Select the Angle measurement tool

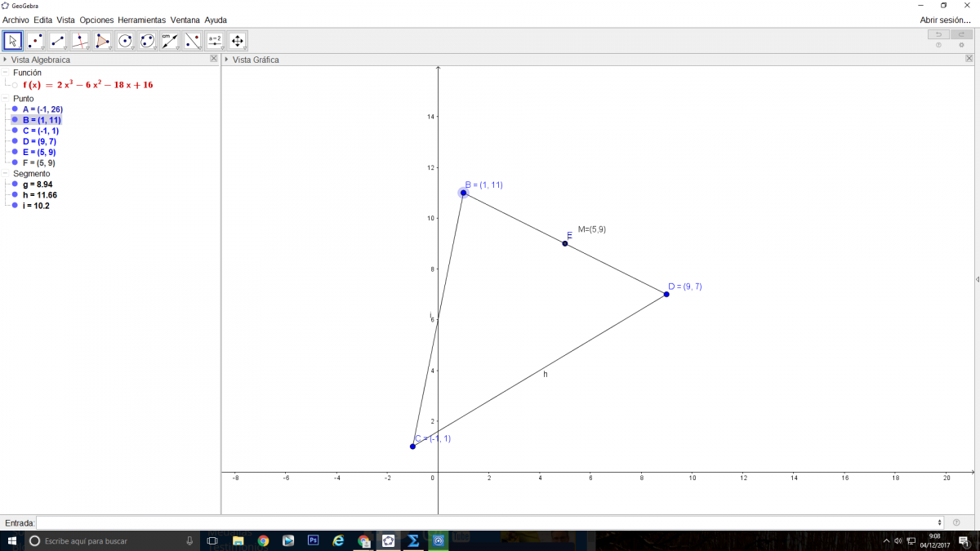[170, 40]
